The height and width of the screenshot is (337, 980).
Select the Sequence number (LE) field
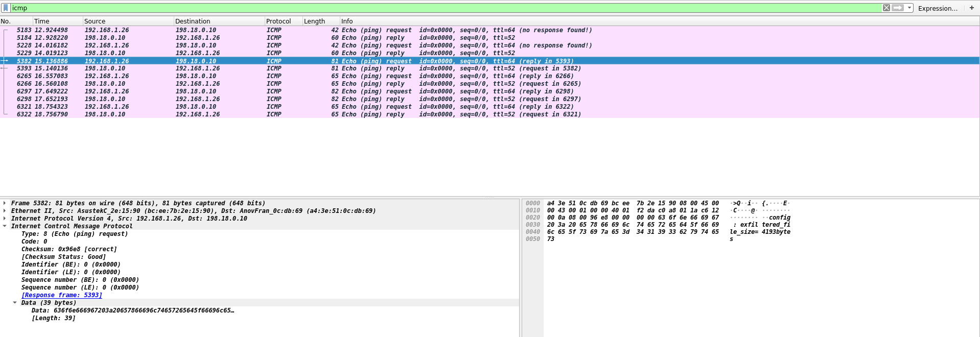point(80,287)
